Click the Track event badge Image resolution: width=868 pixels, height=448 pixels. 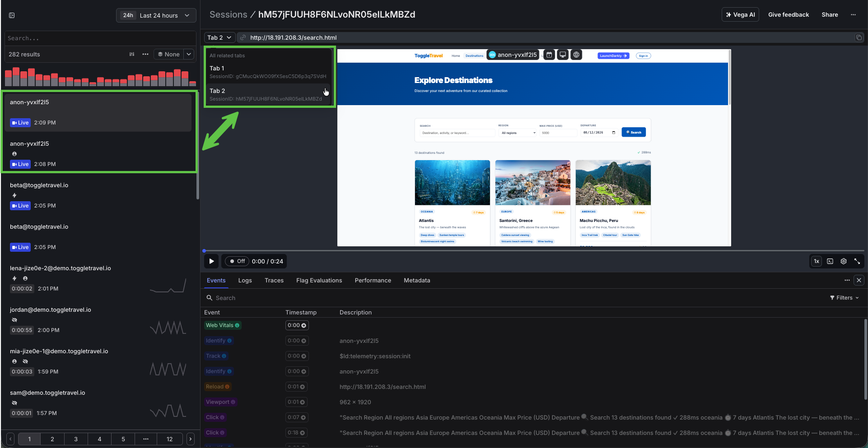tap(216, 356)
